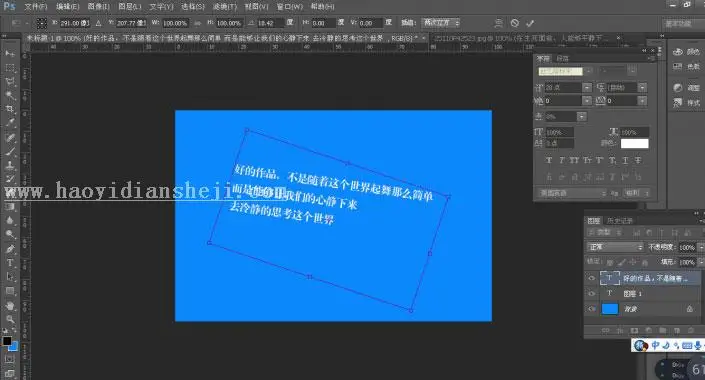This screenshot has height=380, width=705.
Task: Cancel the transform with the circle-slash icon
Action: pyautogui.click(x=515, y=23)
